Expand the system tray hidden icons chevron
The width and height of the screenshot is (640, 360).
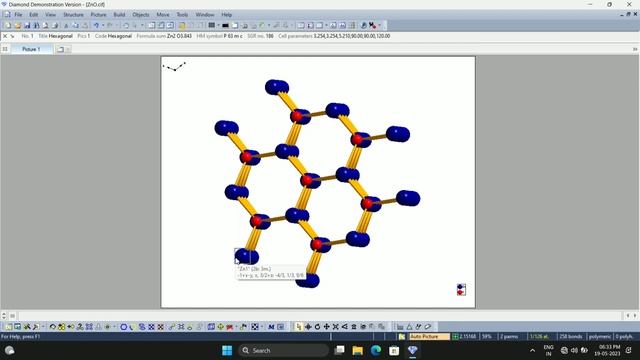click(x=532, y=350)
